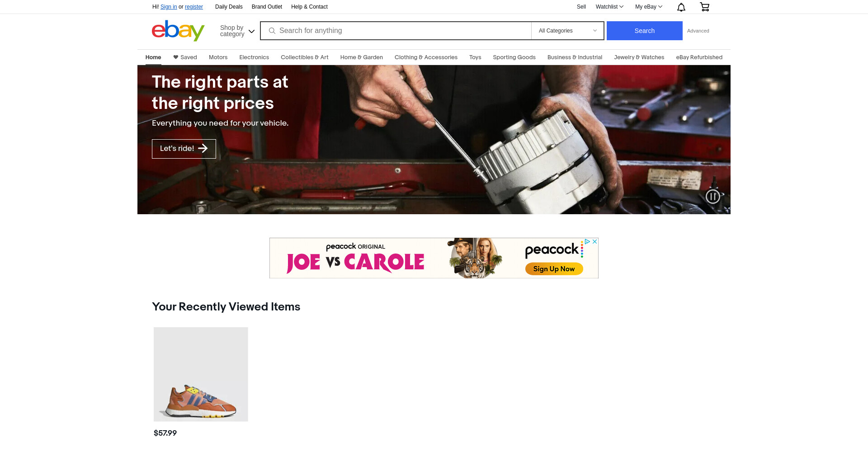Open the Sporting Goods category tab
Image resolution: width=868 pixels, height=470 pixels.
pos(514,57)
